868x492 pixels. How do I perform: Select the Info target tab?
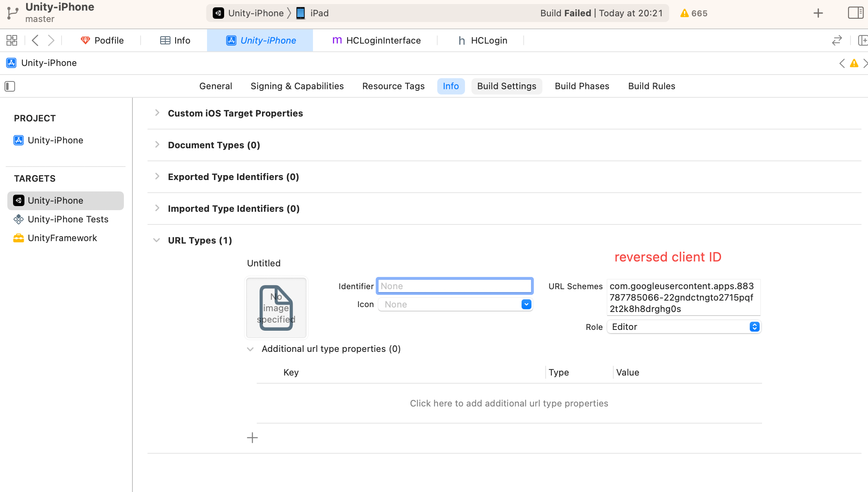[x=451, y=86]
